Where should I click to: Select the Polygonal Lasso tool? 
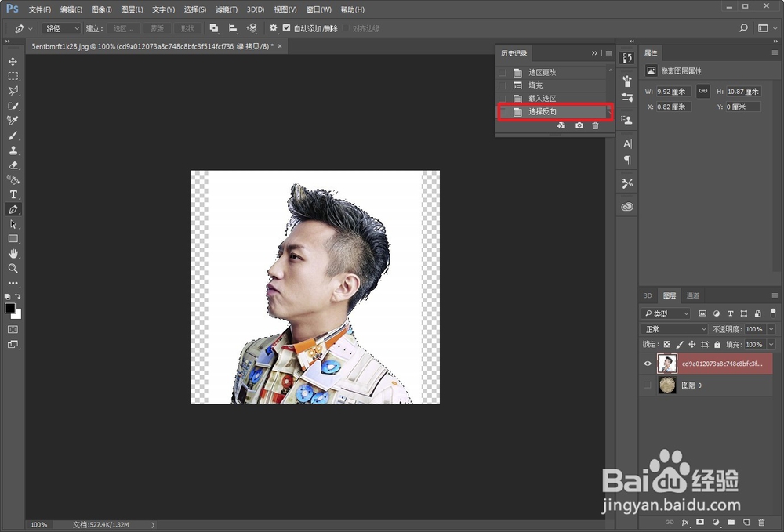13,91
